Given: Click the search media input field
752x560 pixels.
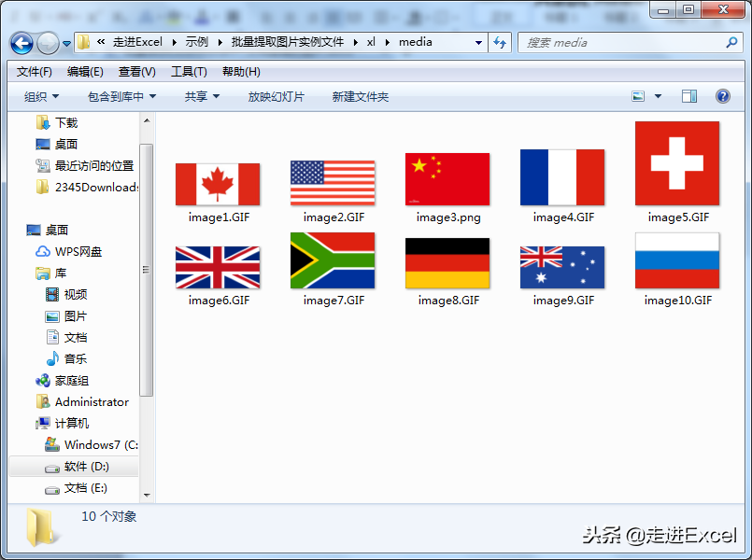Looking at the screenshot, I should pos(623,43).
